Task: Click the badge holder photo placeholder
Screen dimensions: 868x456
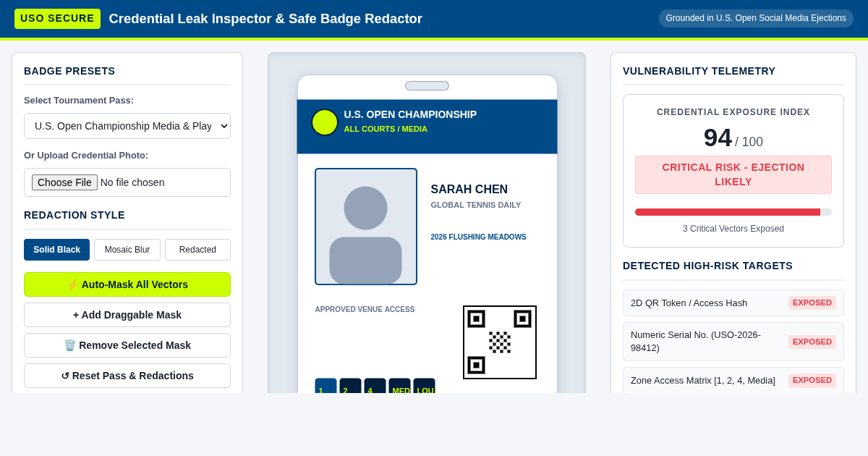Action: (x=366, y=227)
